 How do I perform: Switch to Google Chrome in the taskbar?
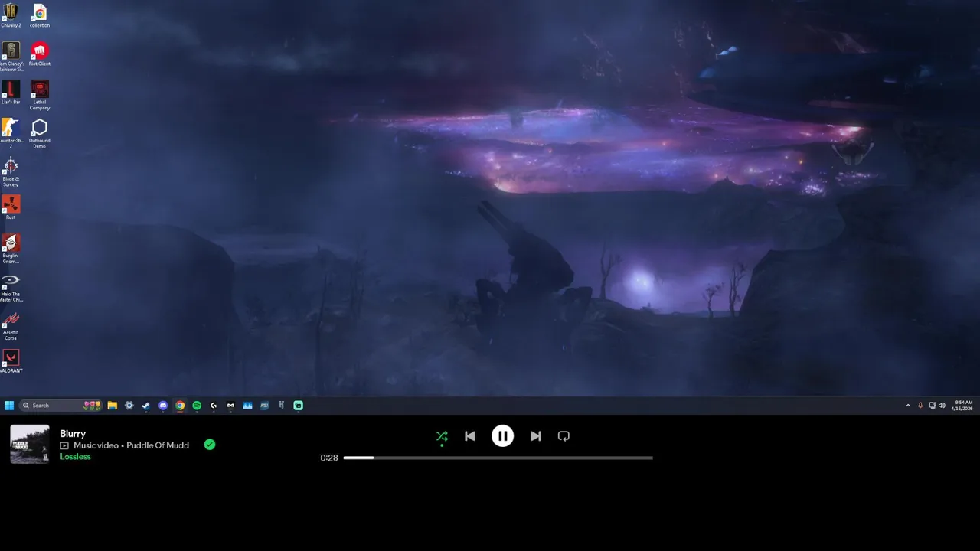[180, 406]
